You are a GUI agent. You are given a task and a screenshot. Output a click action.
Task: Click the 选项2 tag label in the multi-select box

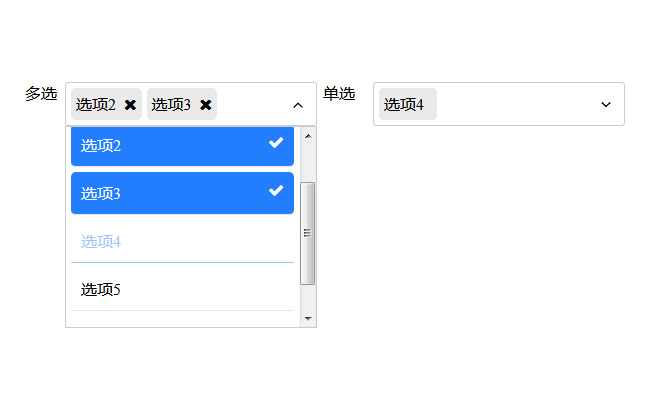[x=96, y=105]
